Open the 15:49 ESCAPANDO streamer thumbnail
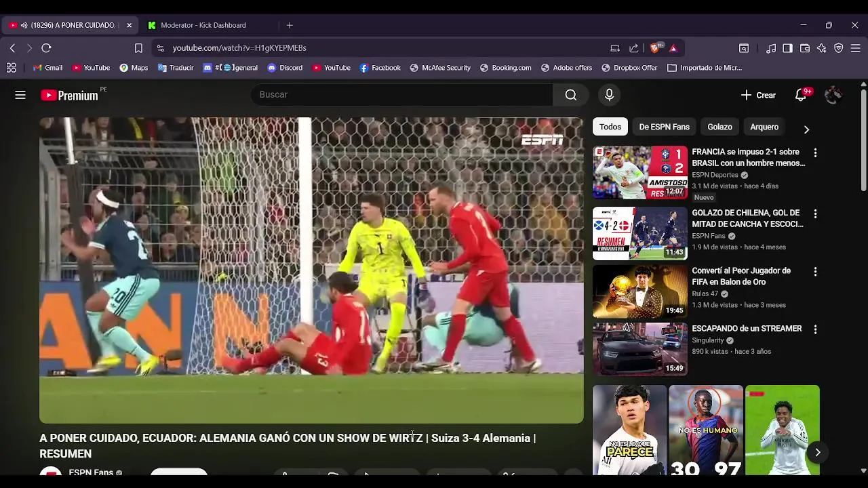Viewport: 868px width, 488px height. pos(640,349)
